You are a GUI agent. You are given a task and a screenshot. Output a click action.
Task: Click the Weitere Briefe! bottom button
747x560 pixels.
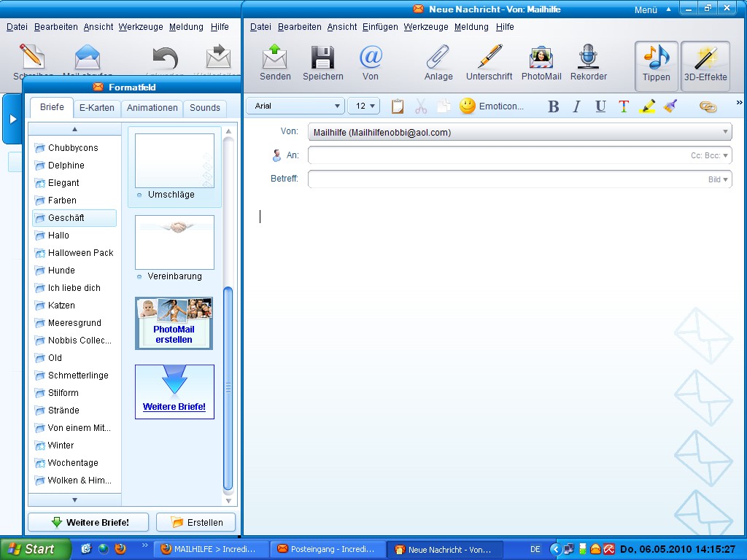pos(88,522)
